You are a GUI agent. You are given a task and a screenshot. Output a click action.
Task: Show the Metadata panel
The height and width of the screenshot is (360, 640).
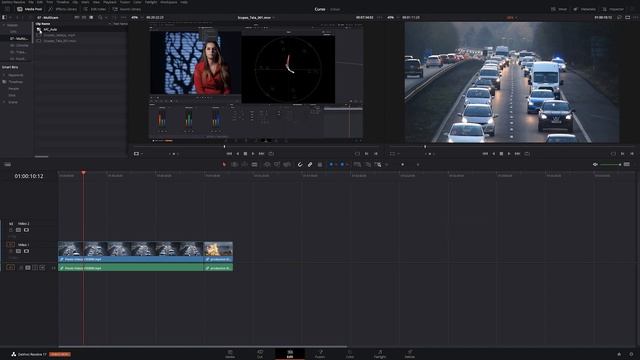pos(585,9)
